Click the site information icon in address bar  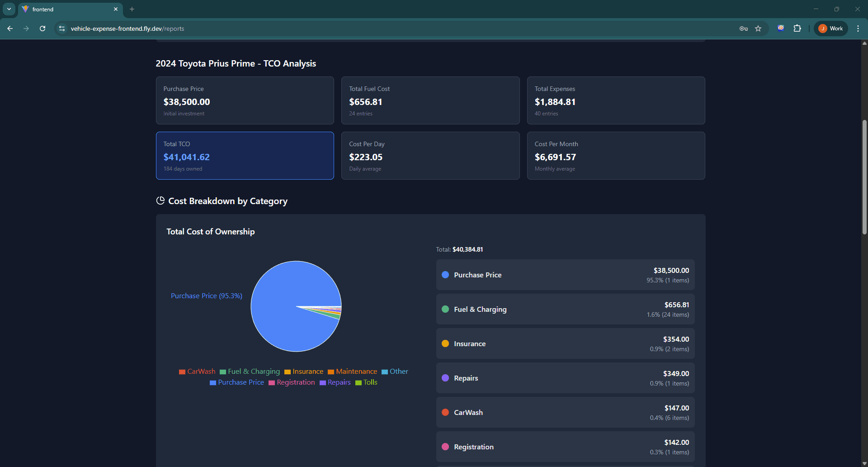tap(62, 29)
